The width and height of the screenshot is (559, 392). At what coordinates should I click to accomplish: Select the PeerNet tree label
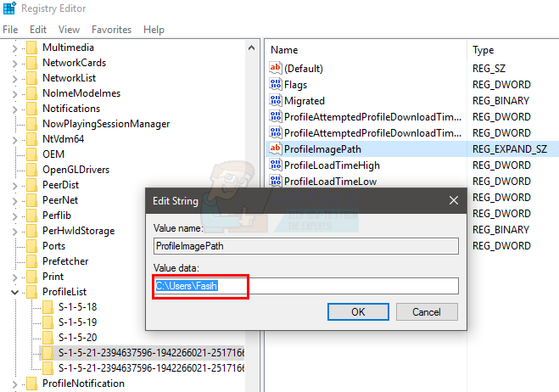[60, 200]
